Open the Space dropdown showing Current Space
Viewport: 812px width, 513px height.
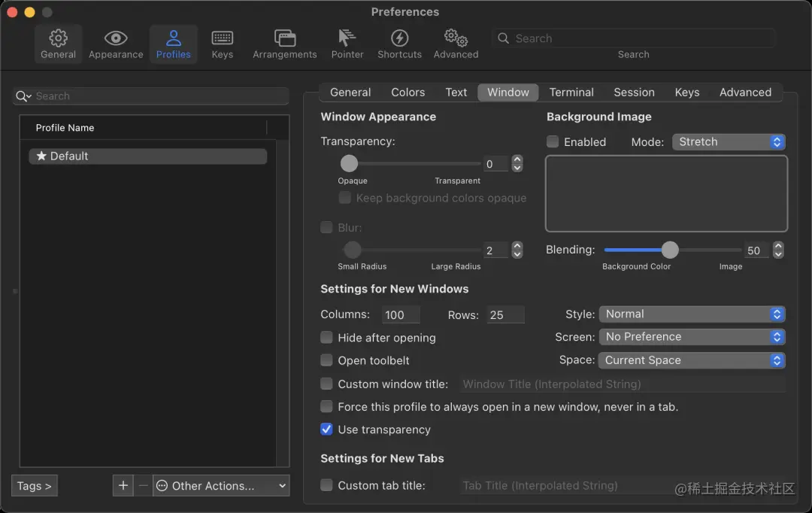pos(692,360)
